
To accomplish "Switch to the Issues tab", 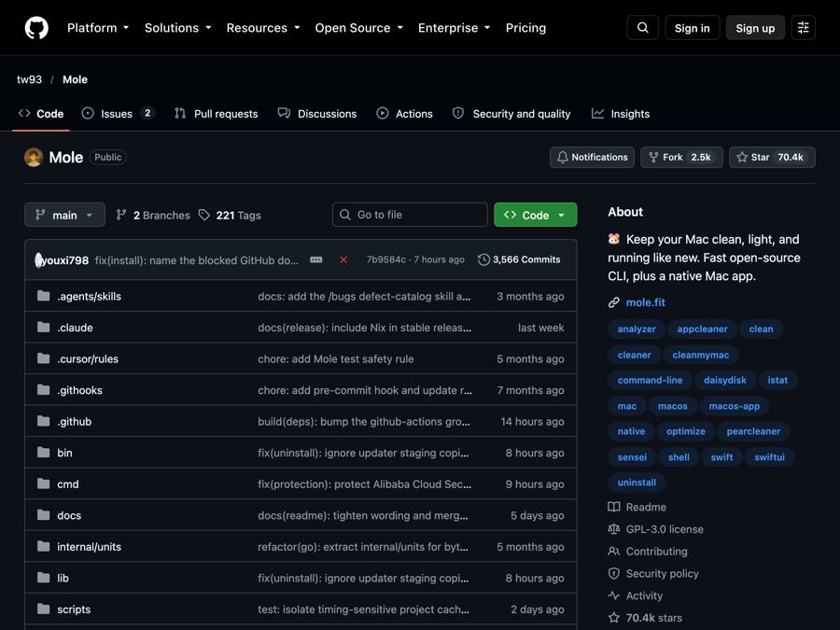I will [118, 114].
